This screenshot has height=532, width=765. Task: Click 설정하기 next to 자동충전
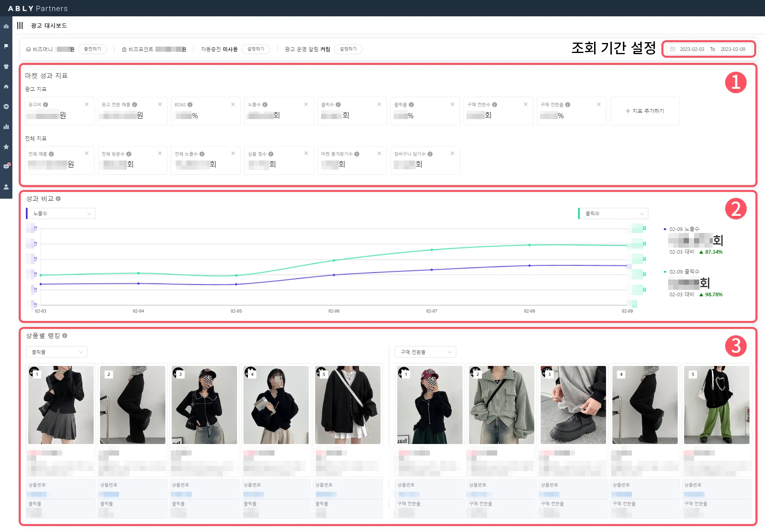click(256, 49)
